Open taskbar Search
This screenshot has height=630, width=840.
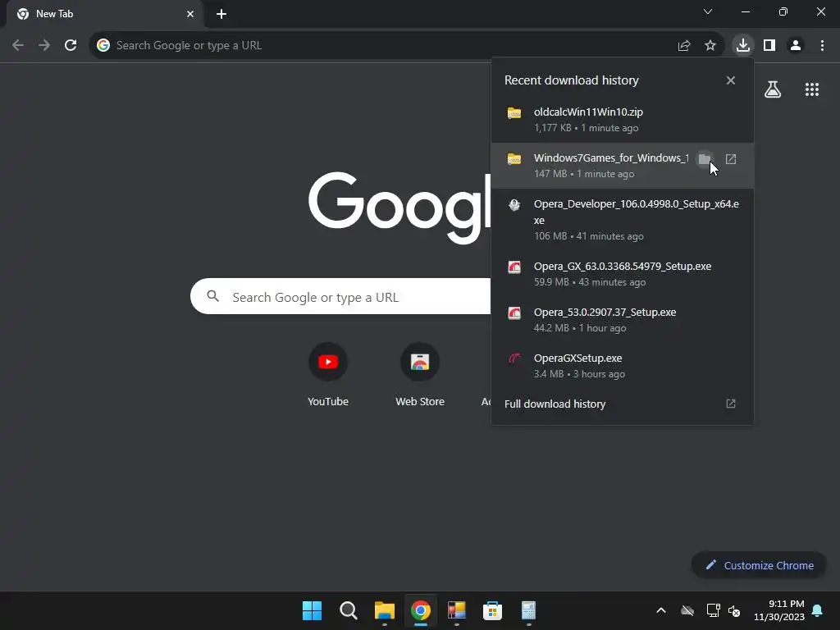[348, 610]
